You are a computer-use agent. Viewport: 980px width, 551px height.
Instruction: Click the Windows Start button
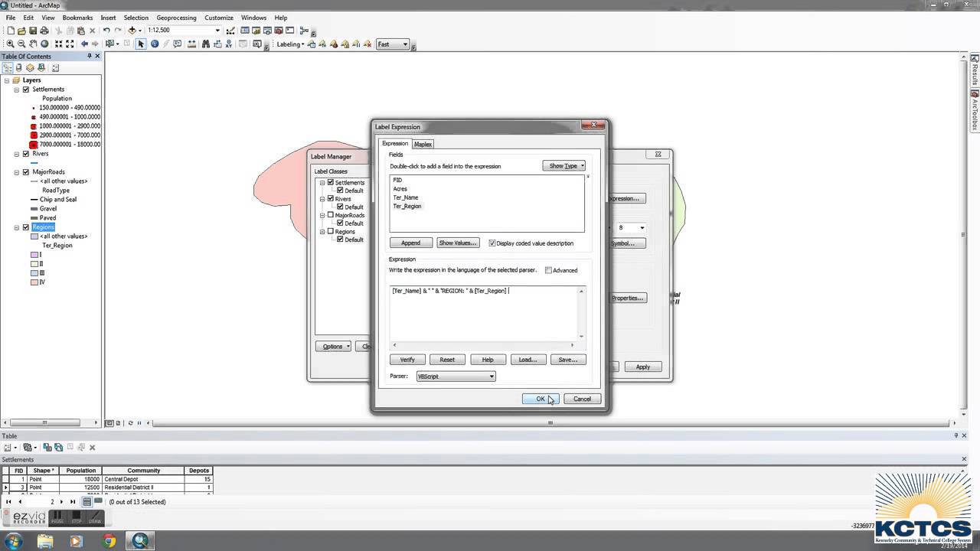pos(13,541)
